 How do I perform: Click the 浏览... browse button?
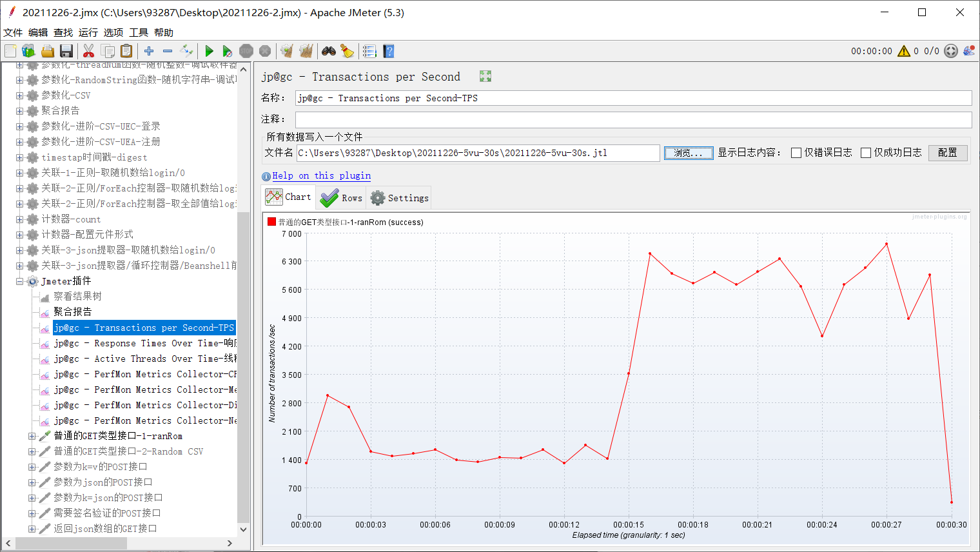689,153
